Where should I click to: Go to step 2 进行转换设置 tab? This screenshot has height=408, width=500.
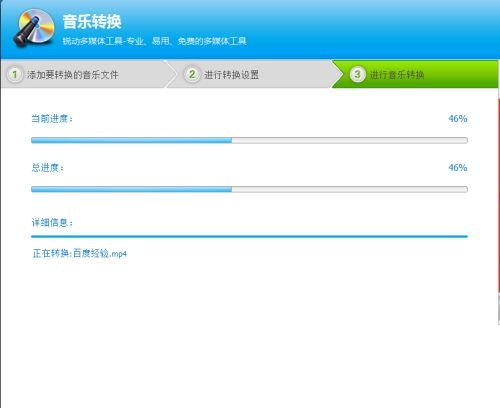[254, 74]
